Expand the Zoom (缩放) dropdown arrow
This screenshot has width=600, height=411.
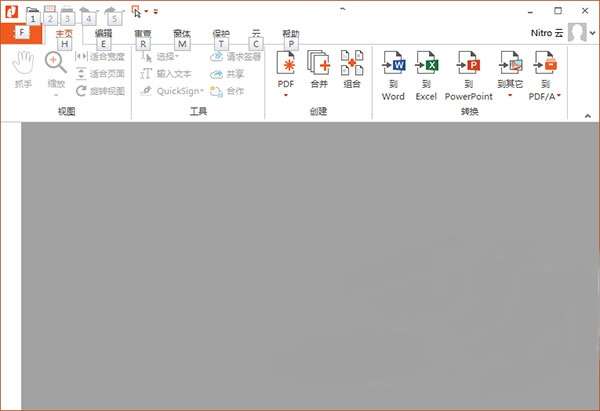[56, 95]
